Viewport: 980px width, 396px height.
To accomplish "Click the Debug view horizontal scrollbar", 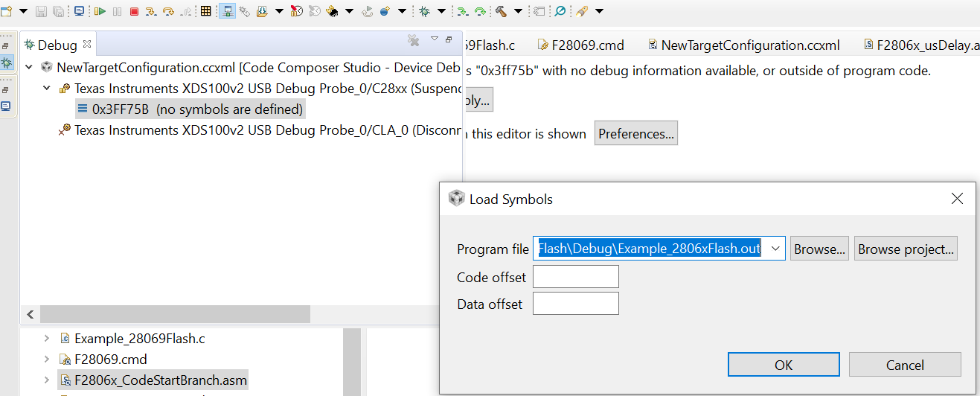I will coord(175,314).
